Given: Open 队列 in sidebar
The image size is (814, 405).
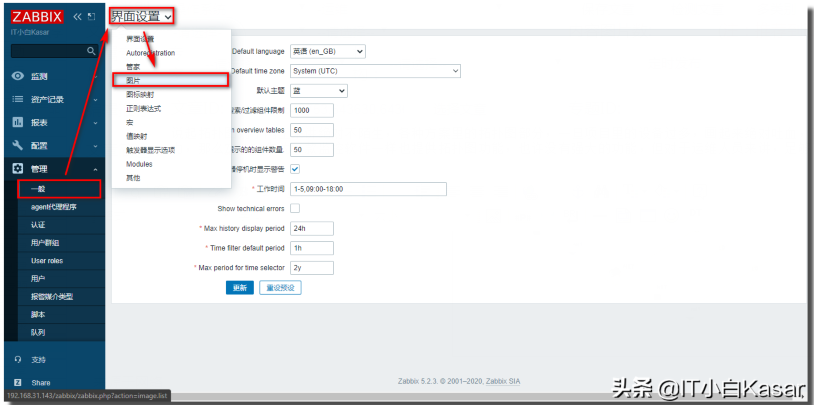Looking at the screenshot, I should pos(38,332).
